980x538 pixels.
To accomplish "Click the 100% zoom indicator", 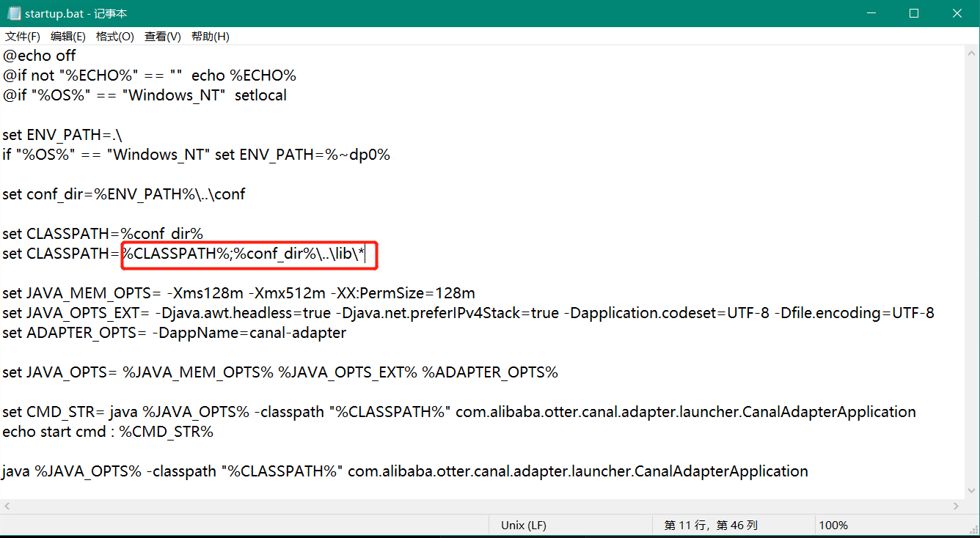I will pos(833,525).
